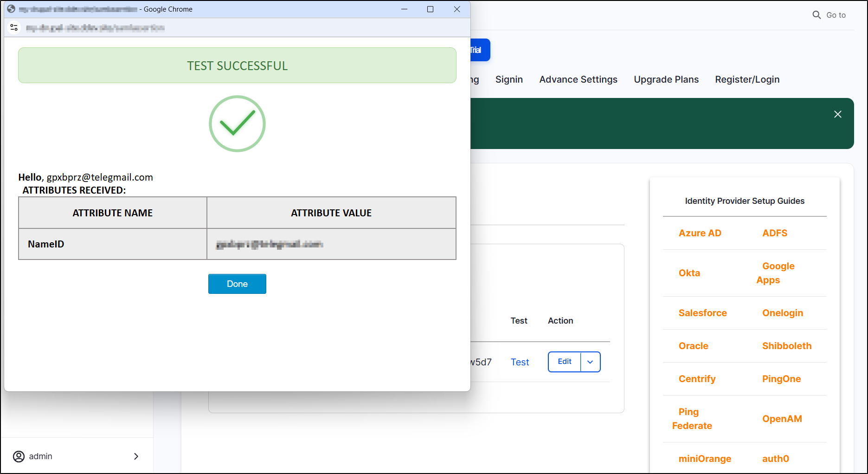Click the Edit button in the Action column
The width and height of the screenshot is (868, 474).
point(564,362)
